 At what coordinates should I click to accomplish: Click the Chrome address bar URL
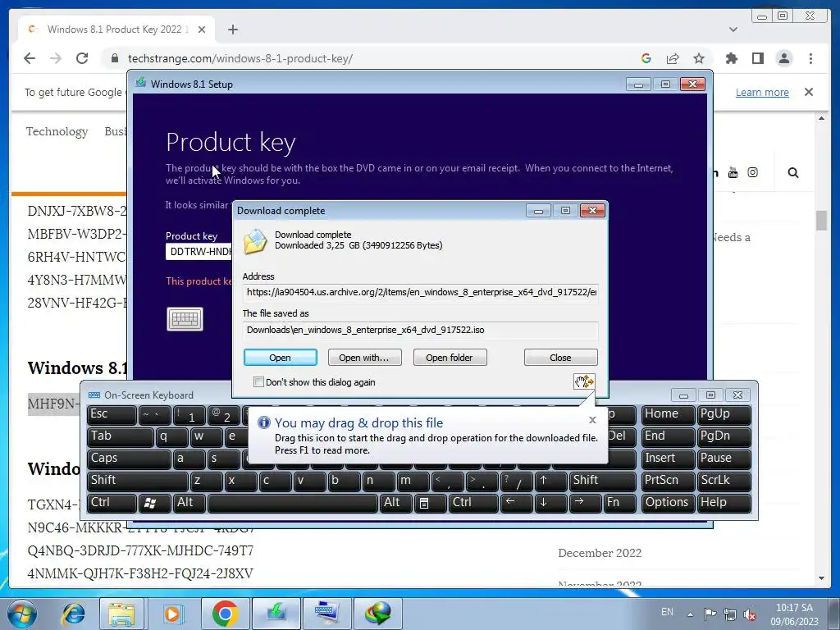[240, 58]
